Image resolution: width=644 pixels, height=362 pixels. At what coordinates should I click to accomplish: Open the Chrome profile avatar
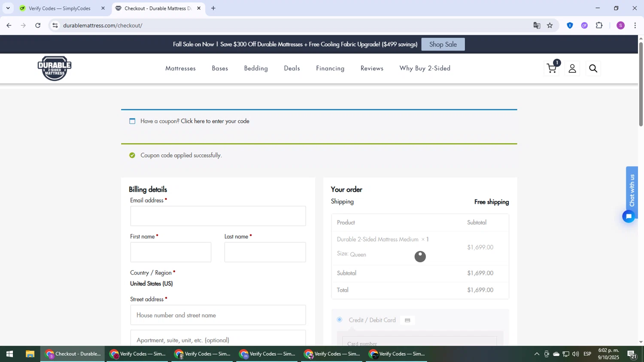tap(620, 25)
